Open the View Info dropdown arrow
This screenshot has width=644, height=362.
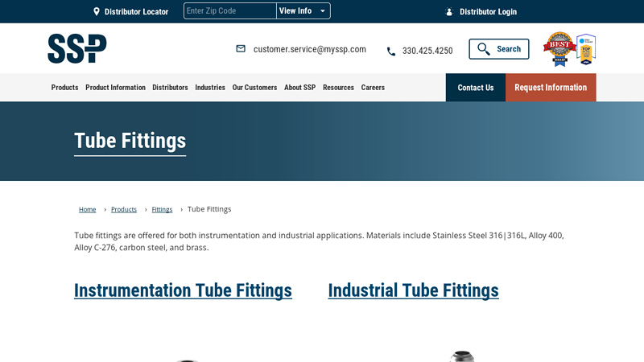pos(323,11)
